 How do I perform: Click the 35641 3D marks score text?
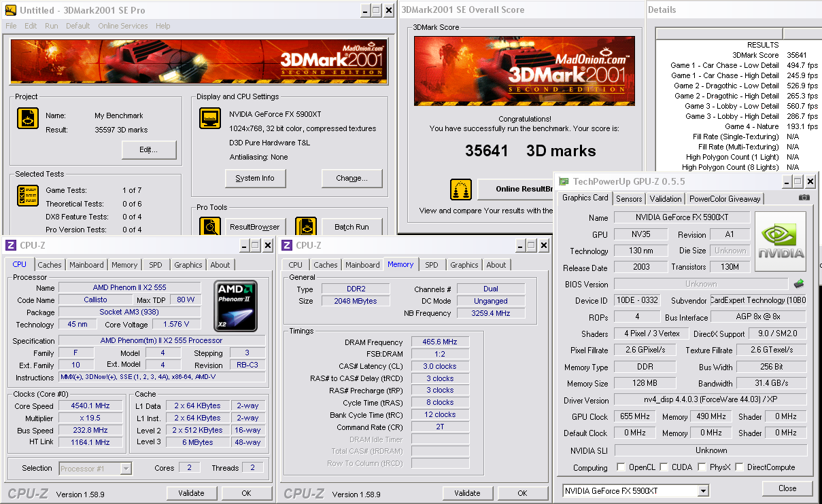[530, 151]
